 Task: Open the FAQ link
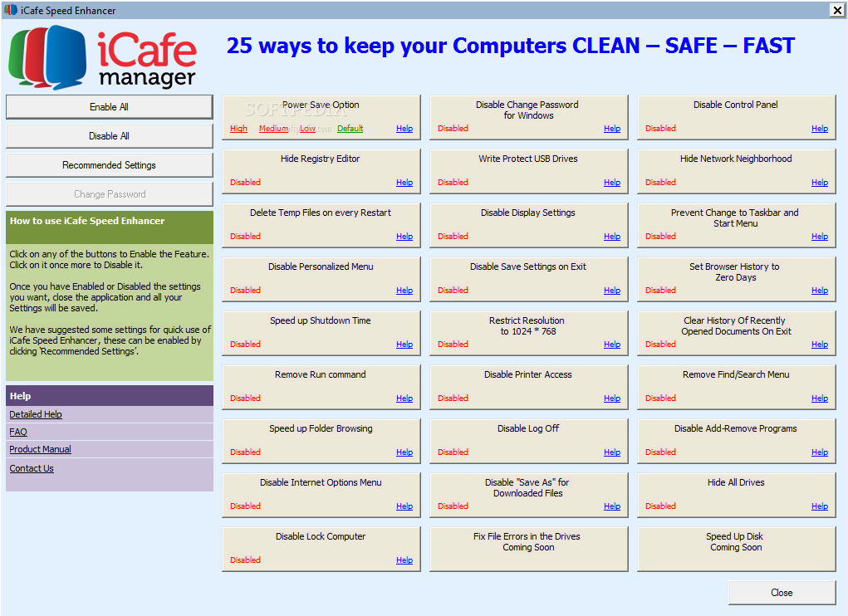pyautogui.click(x=17, y=432)
